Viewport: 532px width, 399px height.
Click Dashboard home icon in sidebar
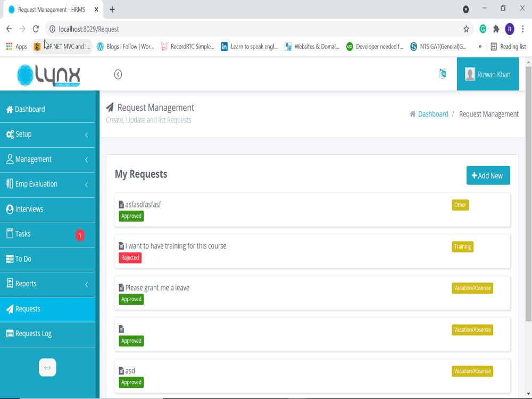(x=10, y=110)
